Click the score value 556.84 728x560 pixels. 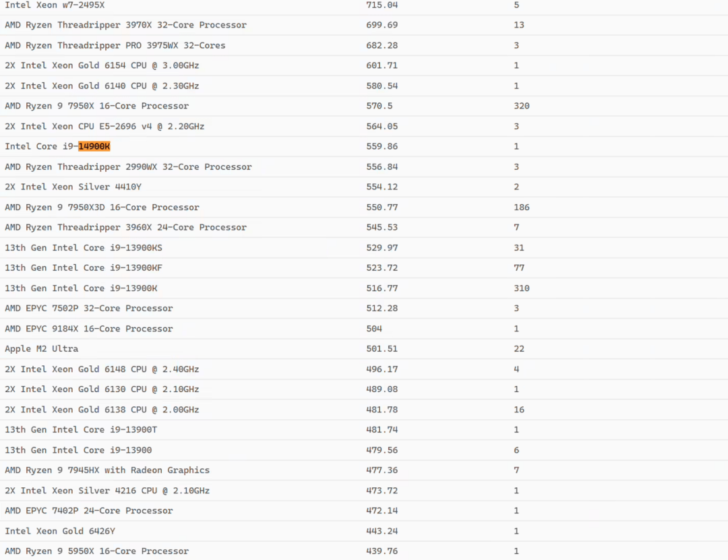pyautogui.click(x=382, y=166)
